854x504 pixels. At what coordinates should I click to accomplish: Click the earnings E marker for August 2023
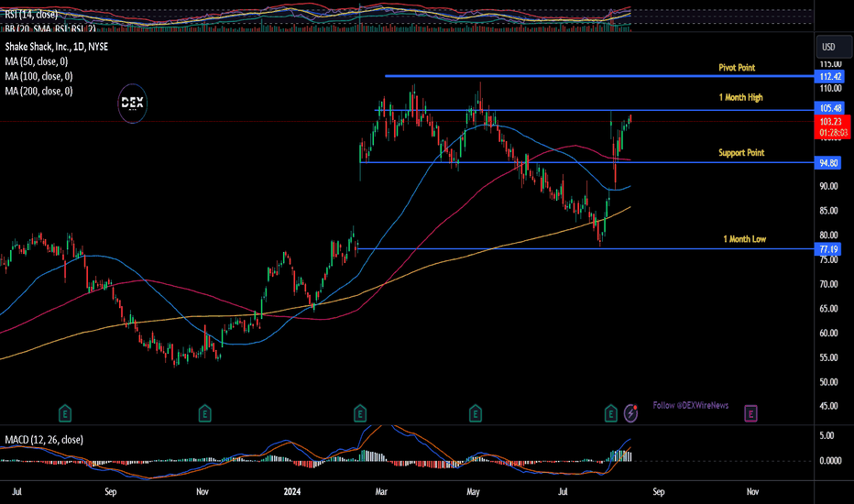[65, 413]
